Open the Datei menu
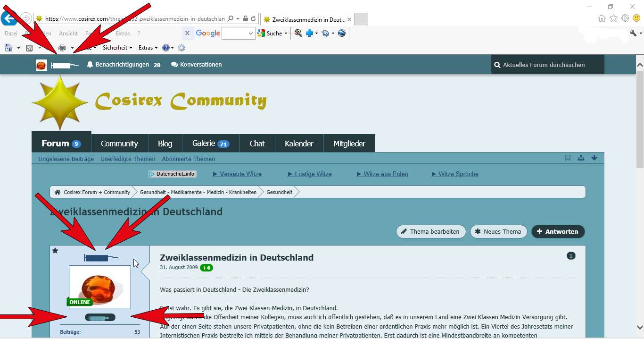The height and width of the screenshot is (339, 644). click(11, 34)
